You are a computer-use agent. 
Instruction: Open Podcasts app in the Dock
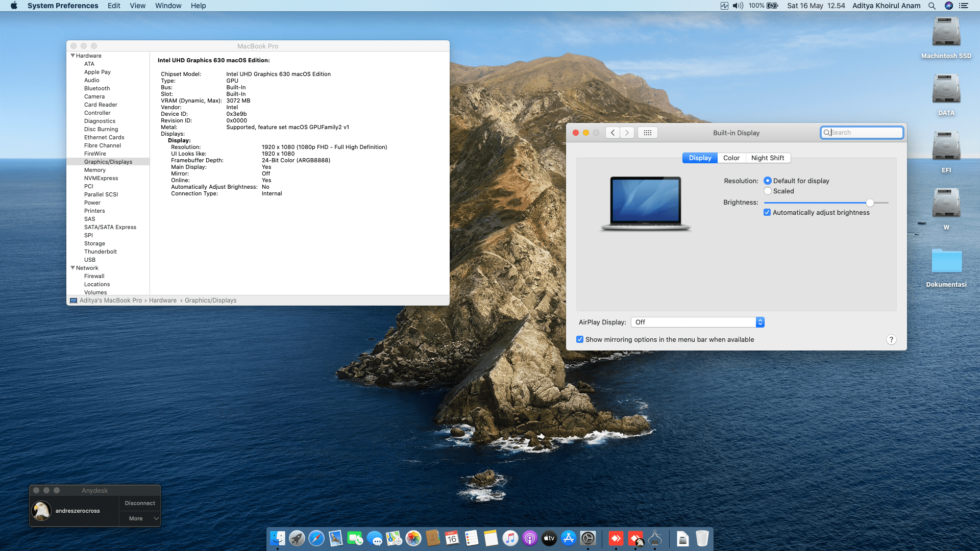tap(530, 538)
